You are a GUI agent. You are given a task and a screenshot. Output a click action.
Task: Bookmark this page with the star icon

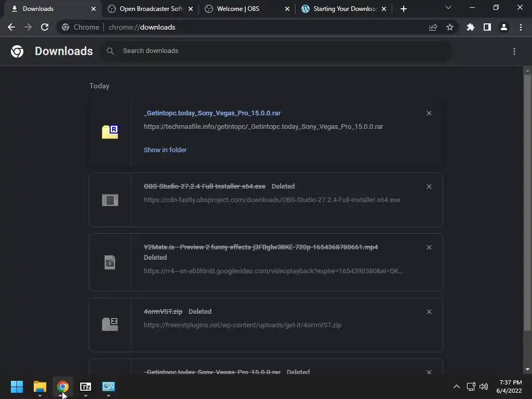(x=450, y=27)
